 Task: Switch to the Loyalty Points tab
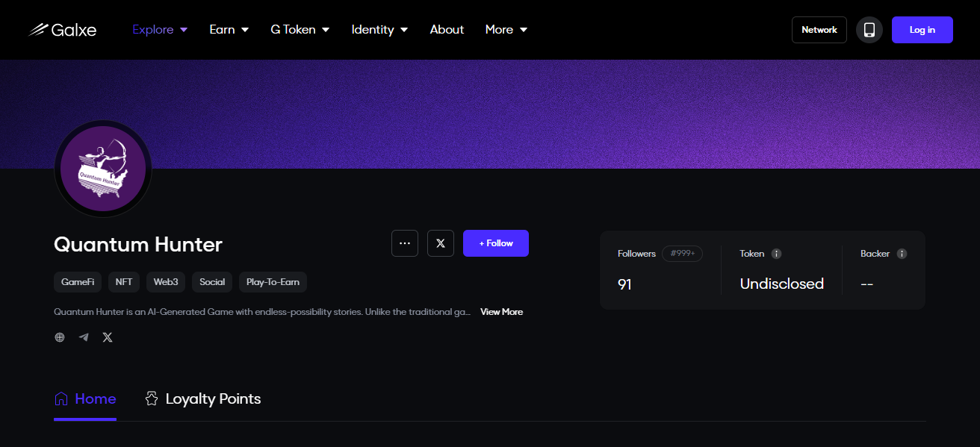[x=202, y=399]
